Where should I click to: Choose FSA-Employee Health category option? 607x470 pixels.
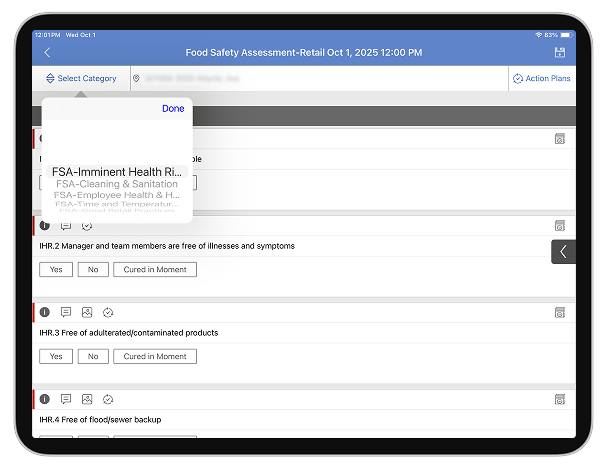tap(117, 195)
